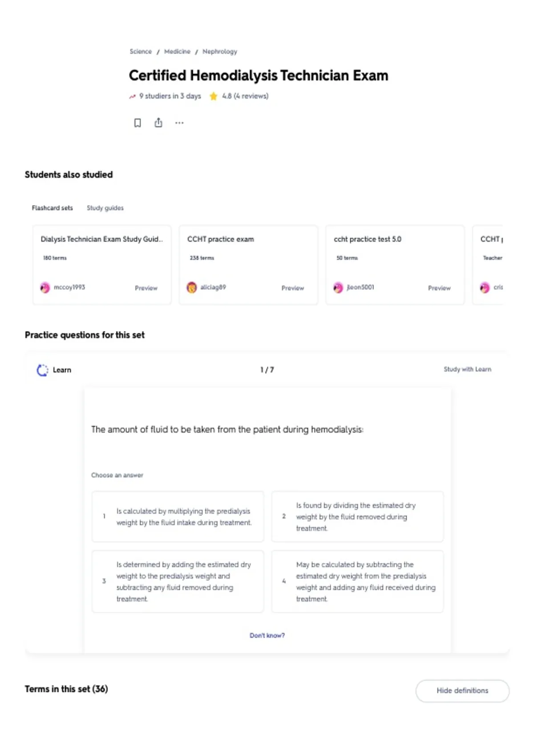This screenshot has width=534, height=756.
Task: Click the Nephrology breadcrumb link
Action: [220, 52]
